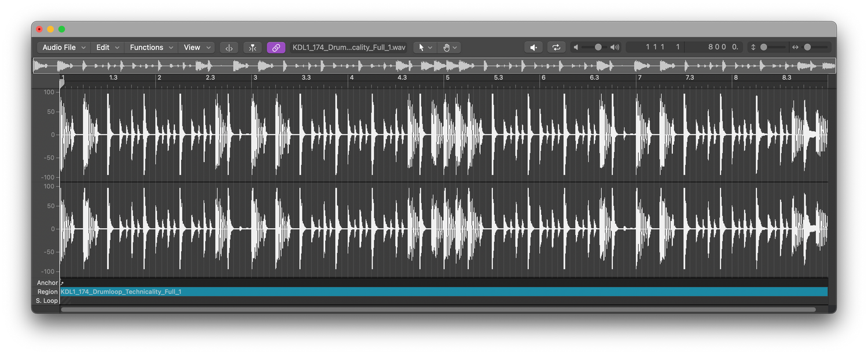This screenshot has height=355, width=868.
Task: Click the KDL1_174_Drum...cality_Full_1.wav file name field
Action: click(349, 47)
